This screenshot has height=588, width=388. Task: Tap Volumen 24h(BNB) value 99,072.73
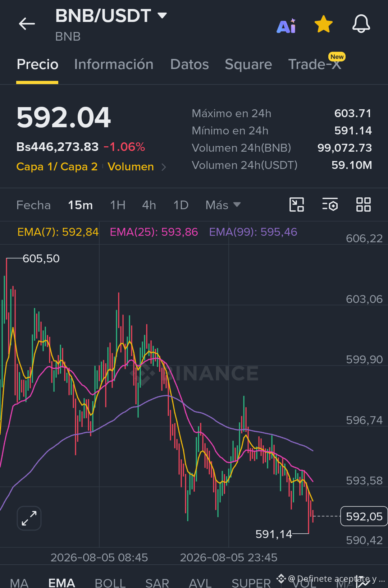click(344, 148)
